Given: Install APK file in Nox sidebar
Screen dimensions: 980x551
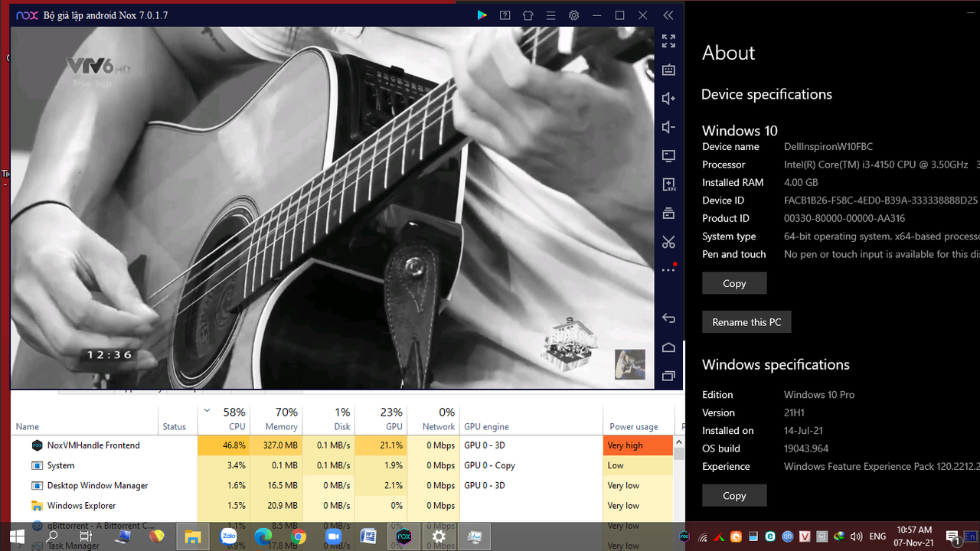Looking at the screenshot, I should point(668,184).
